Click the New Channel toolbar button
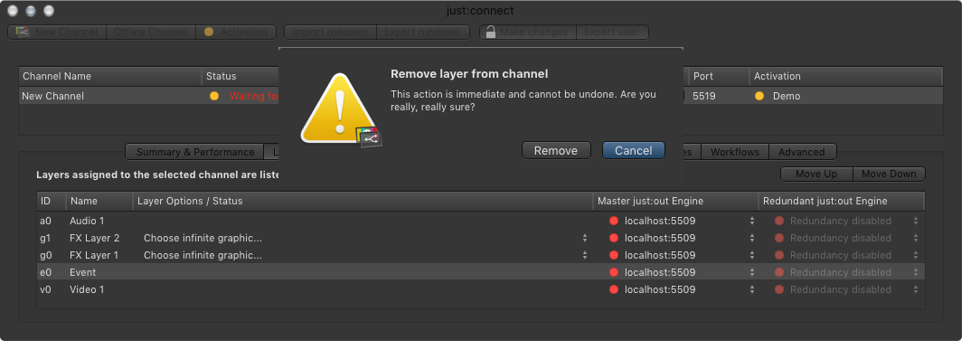This screenshot has height=359, width=980. [57, 32]
